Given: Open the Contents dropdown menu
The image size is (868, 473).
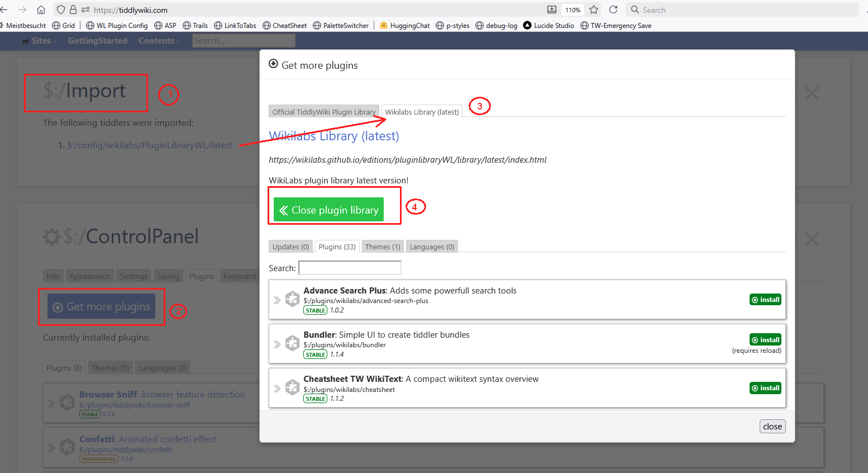Looking at the screenshot, I should (x=159, y=41).
